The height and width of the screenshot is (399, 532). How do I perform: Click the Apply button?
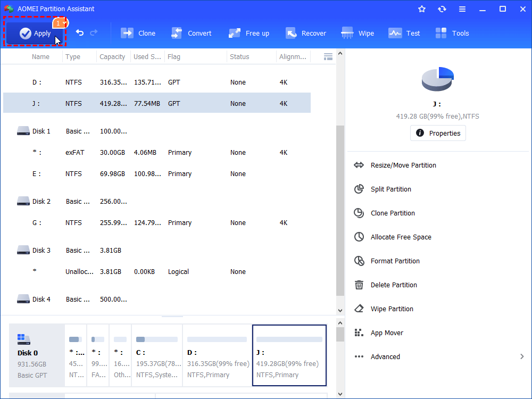(x=34, y=32)
